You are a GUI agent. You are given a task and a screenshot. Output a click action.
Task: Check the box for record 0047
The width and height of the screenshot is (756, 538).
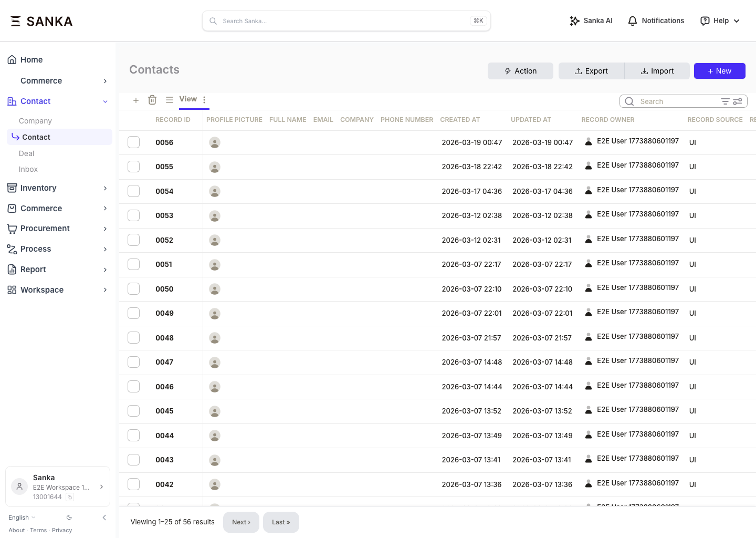coord(134,362)
